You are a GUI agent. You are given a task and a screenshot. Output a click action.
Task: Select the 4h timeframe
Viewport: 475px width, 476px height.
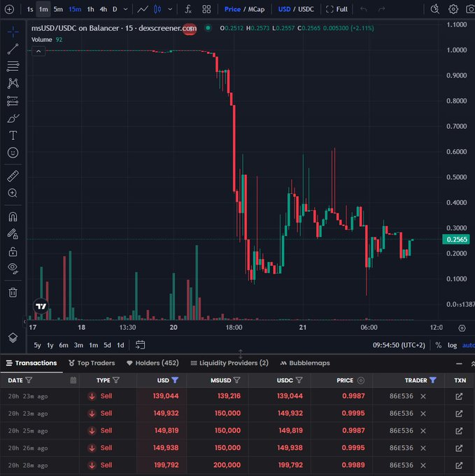click(x=104, y=9)
